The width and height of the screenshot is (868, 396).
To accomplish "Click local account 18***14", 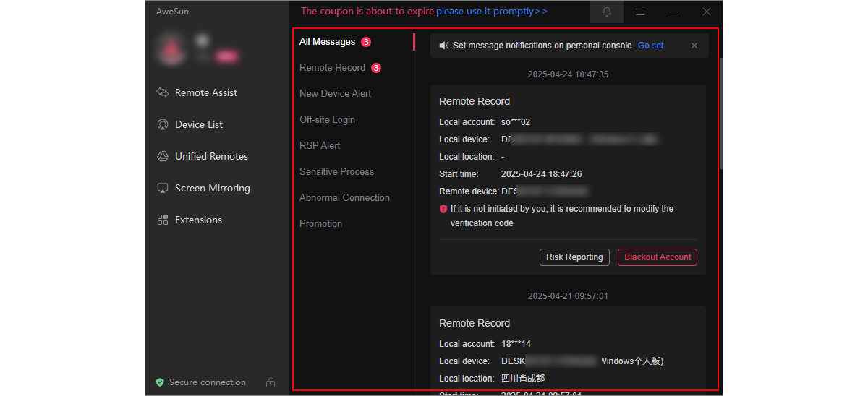I will [516, 344].
